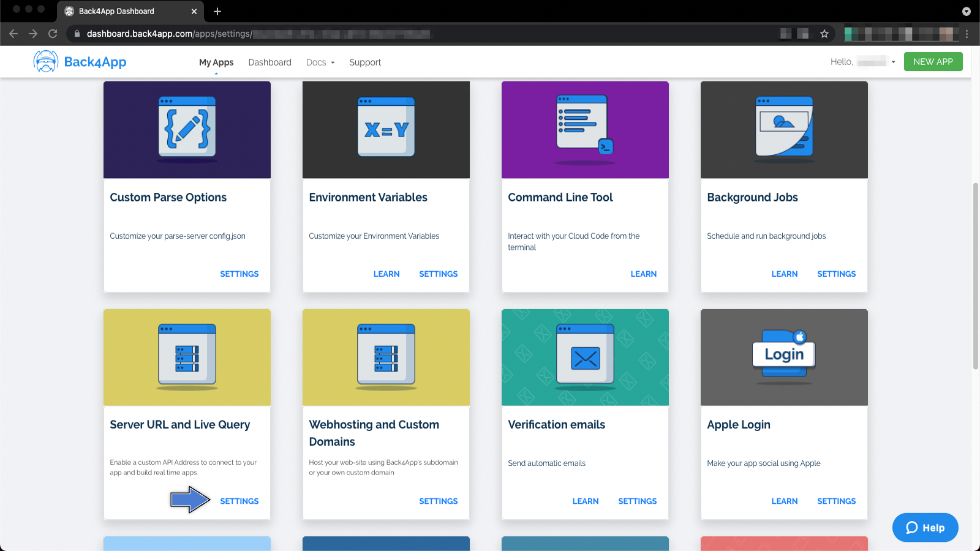Expand the Hello user account dropdown
This screenshot has height=551, width=980.
tap(863, 62)
